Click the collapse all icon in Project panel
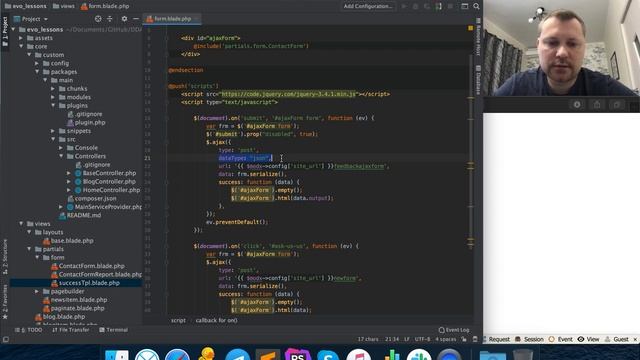This screenshot has width=640, height=360. click(109, 19)
